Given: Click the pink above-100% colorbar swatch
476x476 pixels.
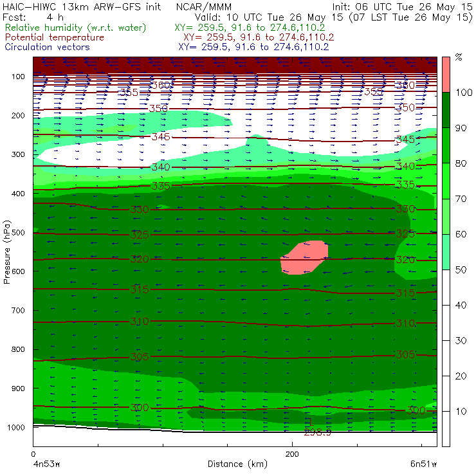Looking at the screenshot, I should point(446,75).
